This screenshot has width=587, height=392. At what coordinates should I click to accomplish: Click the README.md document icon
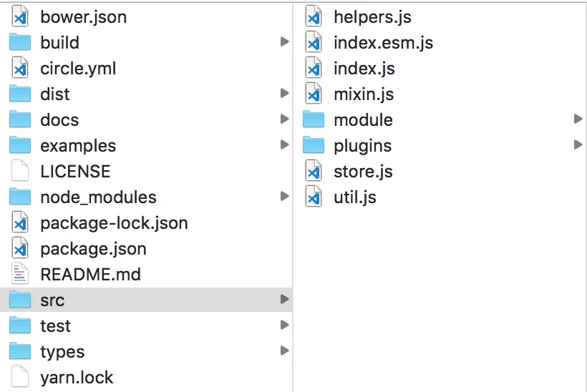[20, 275]
